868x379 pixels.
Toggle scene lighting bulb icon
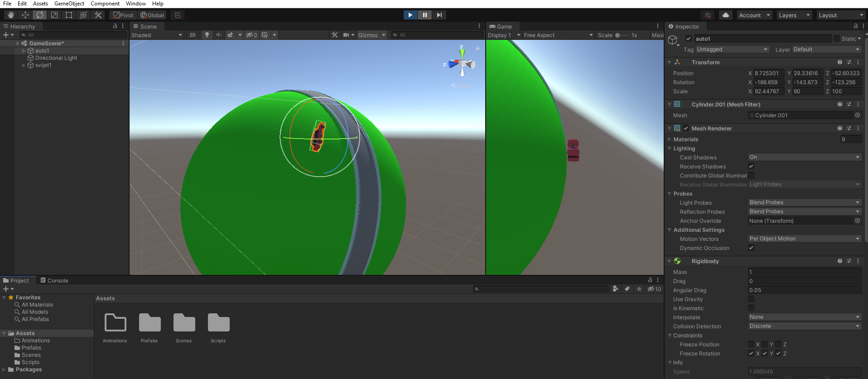[x=207, y=35]
